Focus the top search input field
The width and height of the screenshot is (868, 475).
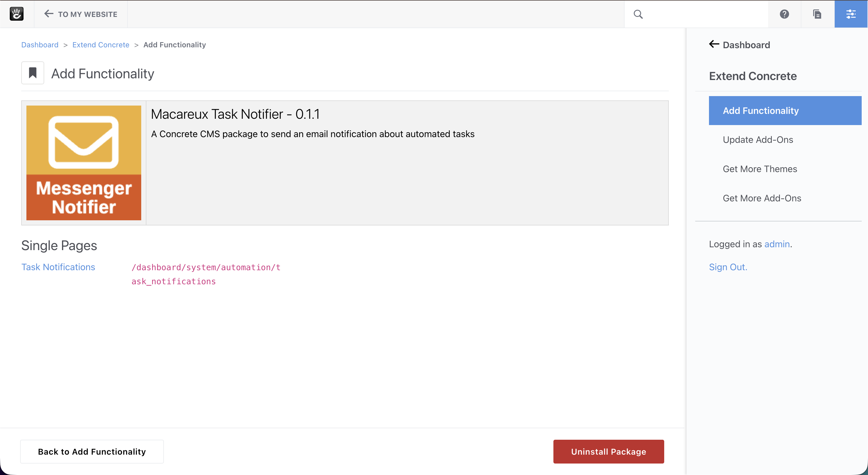point(704,14)
